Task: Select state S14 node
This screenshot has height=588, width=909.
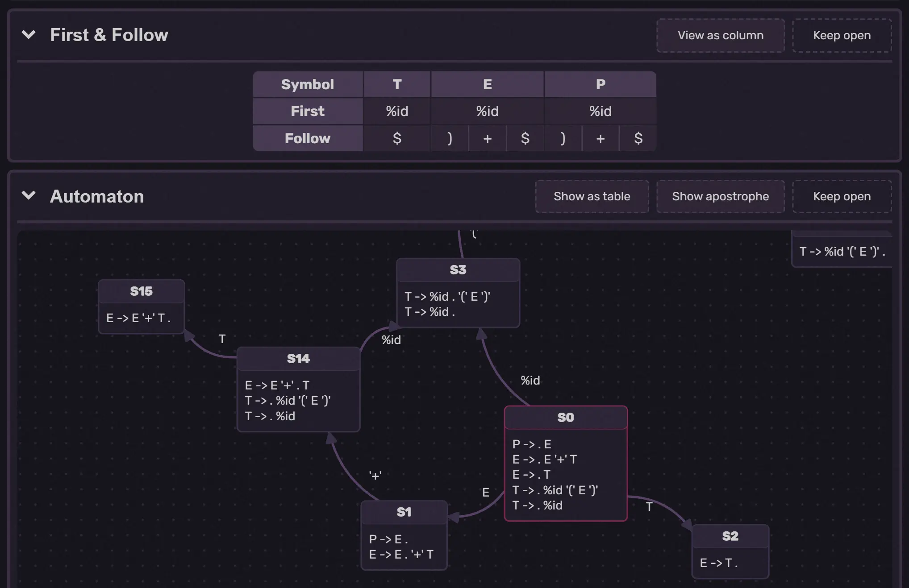Action: [x=298, y=388]
